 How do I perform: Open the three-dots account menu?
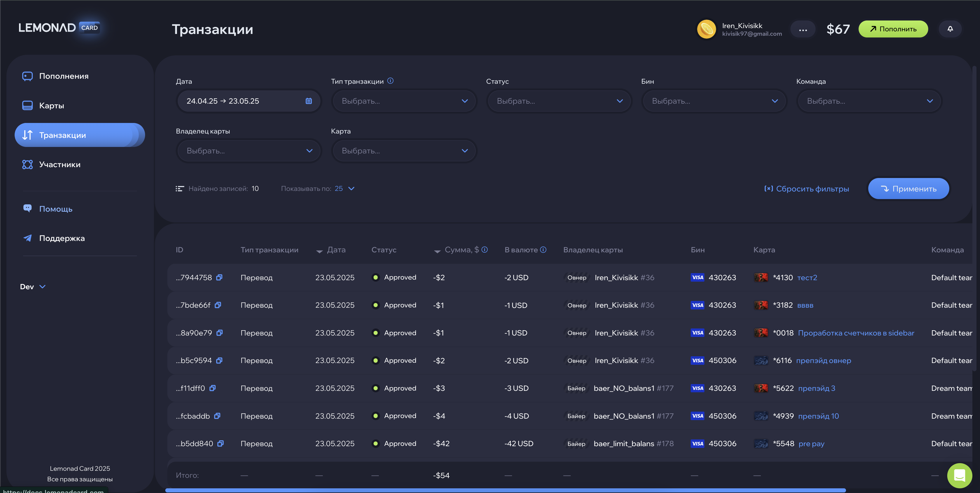[803, 29]
